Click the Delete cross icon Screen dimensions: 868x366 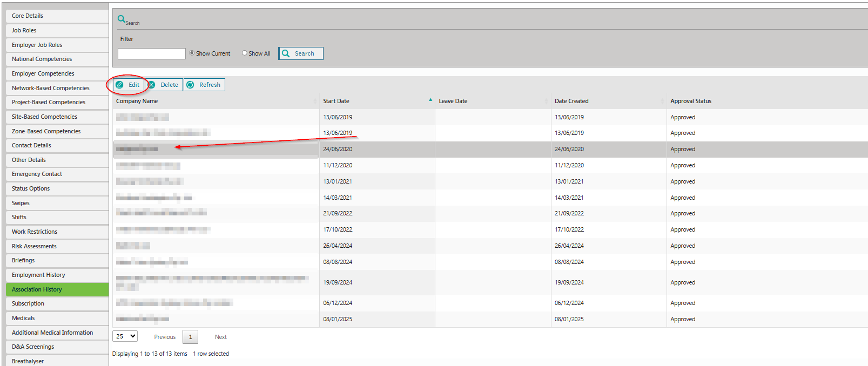click(152, 85)
